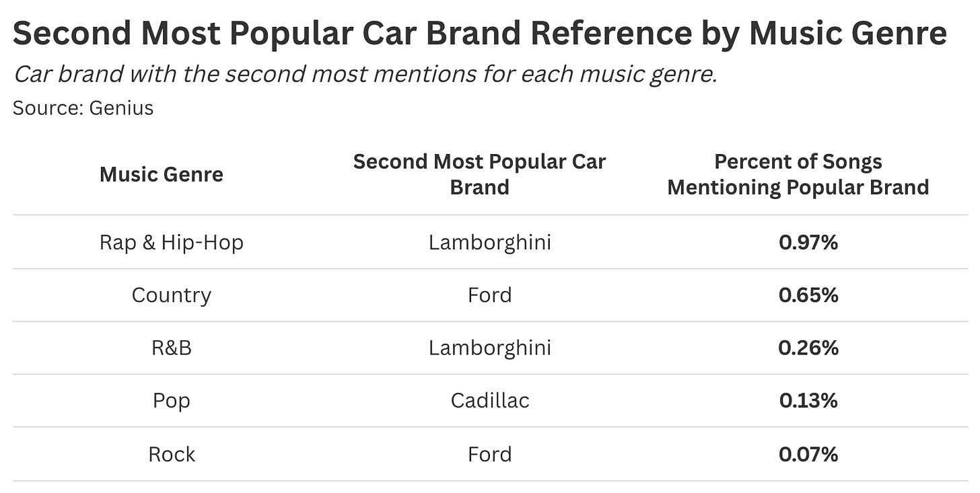This screenshot has width=980, height=493.
Task: Click Ford in the Country row
Action: [x=490, y=295]
